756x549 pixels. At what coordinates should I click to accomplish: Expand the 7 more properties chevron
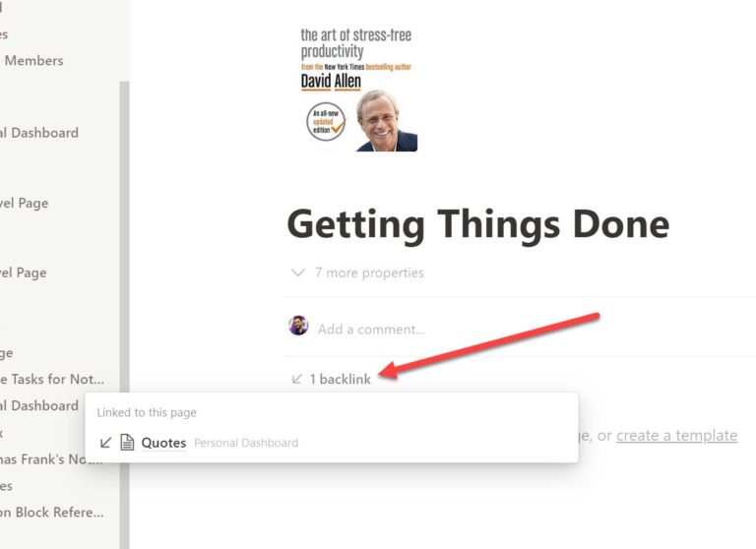click(x=298, y=273)
